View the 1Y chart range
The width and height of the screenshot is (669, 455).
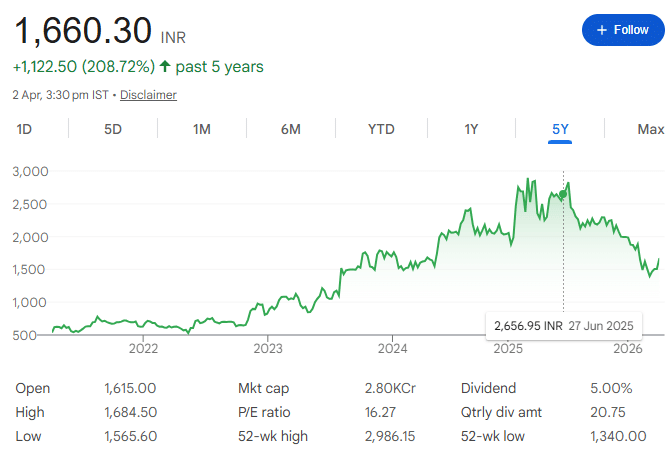(x=471, y=129)
